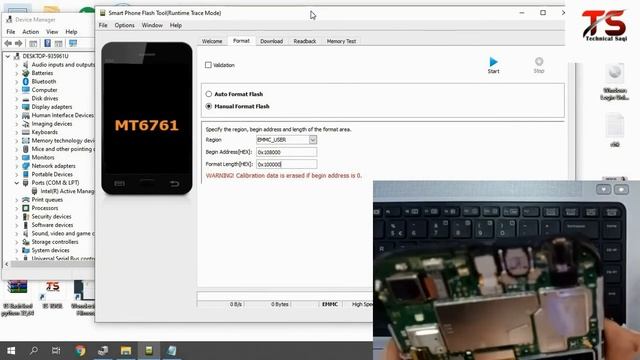Viewport: 640px width, 360px height.
Task: Select Intel(R) Active Management port entry
Action: [x=63, y=191]
